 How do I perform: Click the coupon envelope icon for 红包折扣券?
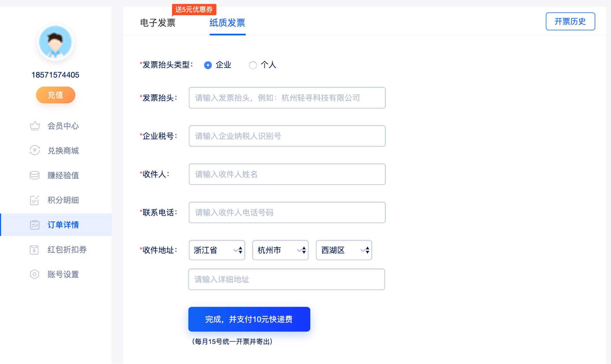tap(34, 250)
